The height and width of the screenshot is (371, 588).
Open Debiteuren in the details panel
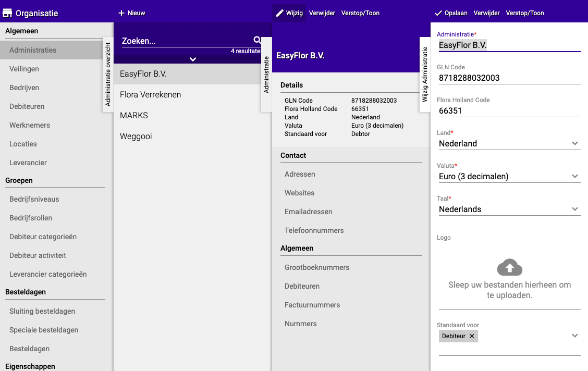[x=302, y=286]
